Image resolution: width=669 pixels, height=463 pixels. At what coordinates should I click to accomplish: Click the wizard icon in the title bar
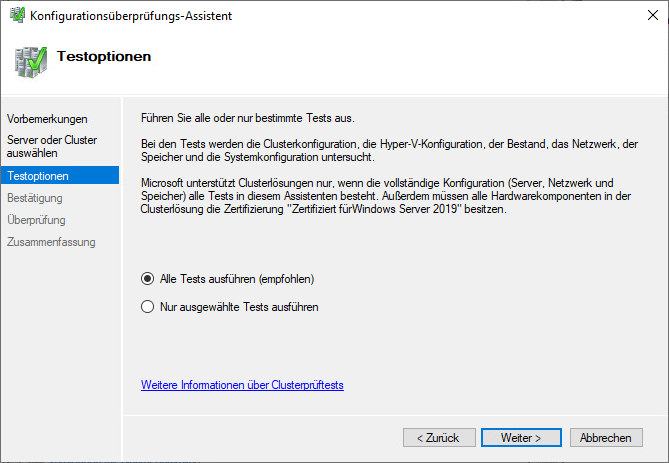click(16, 15)
